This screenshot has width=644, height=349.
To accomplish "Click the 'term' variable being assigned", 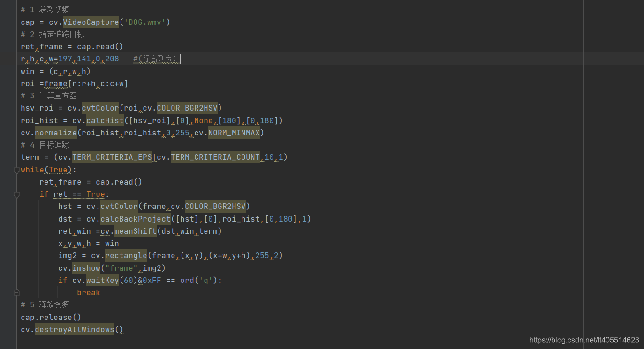I will tap(30, 157).
